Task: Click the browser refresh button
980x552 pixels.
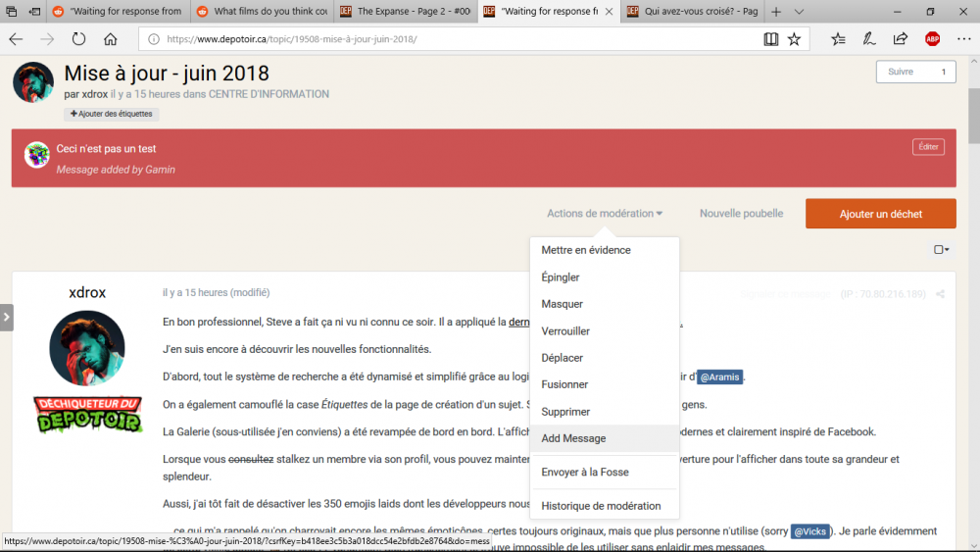Action: [x=78, y=39]
